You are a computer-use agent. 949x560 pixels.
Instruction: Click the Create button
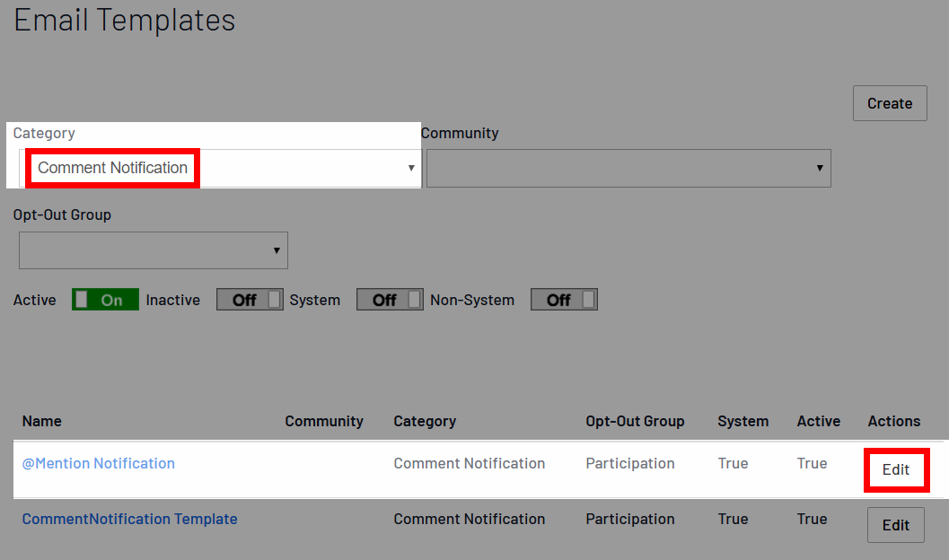tap(890, 103)
